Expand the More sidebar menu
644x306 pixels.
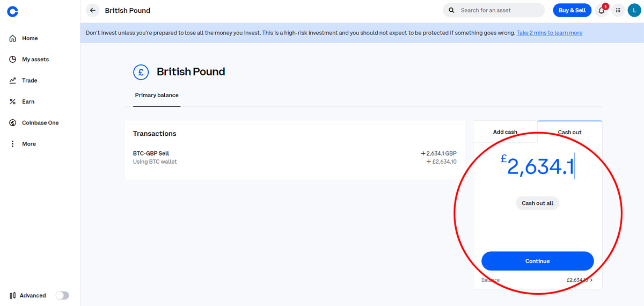(23, 144)
